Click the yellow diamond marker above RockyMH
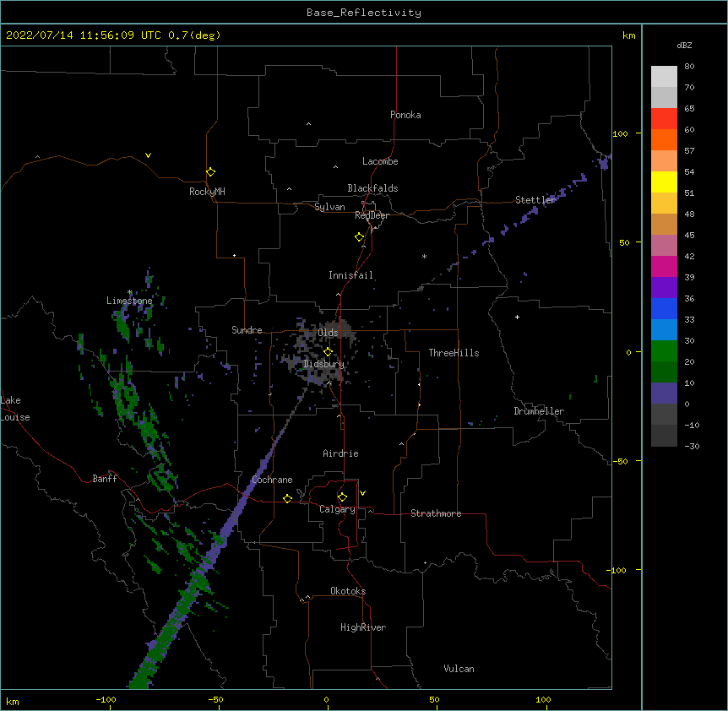728x711 pixels. [211, 172]
